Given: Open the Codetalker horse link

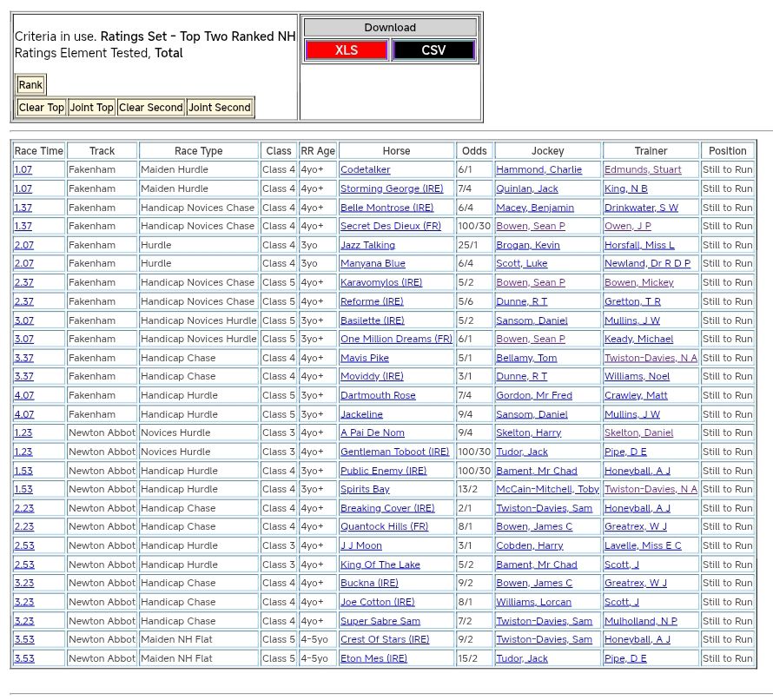Looking at the screenshot, I should [365, 170].
